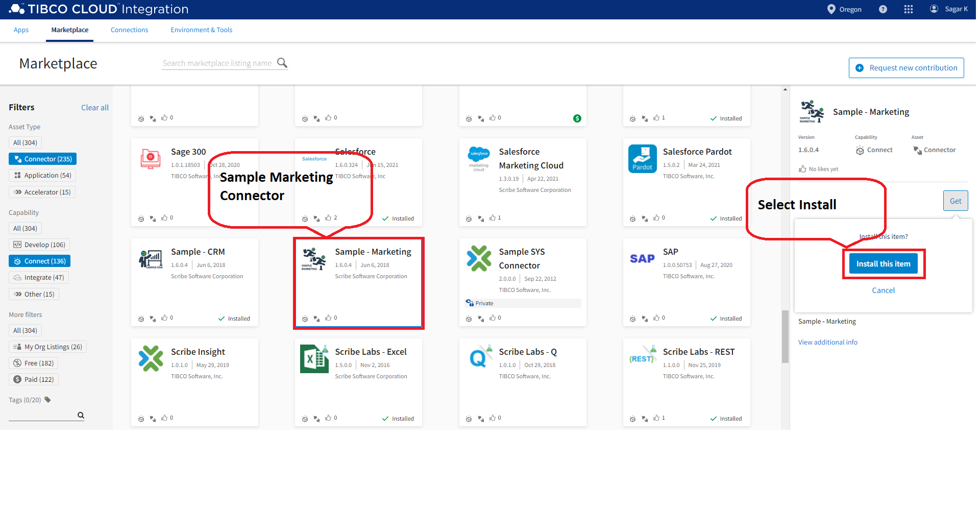Click the Sample SYS Connector logo
The width and height of the screenshot is (980, 512).
[479, 258]
